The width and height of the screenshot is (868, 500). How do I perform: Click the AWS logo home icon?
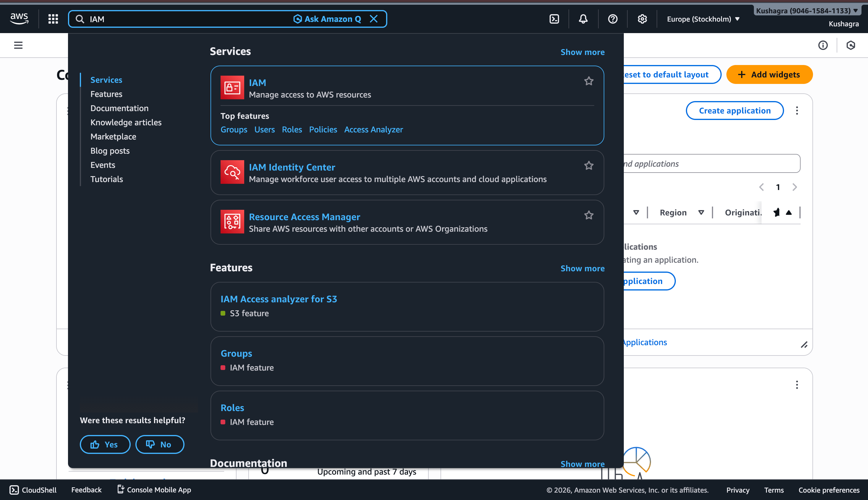click(19, 19)
